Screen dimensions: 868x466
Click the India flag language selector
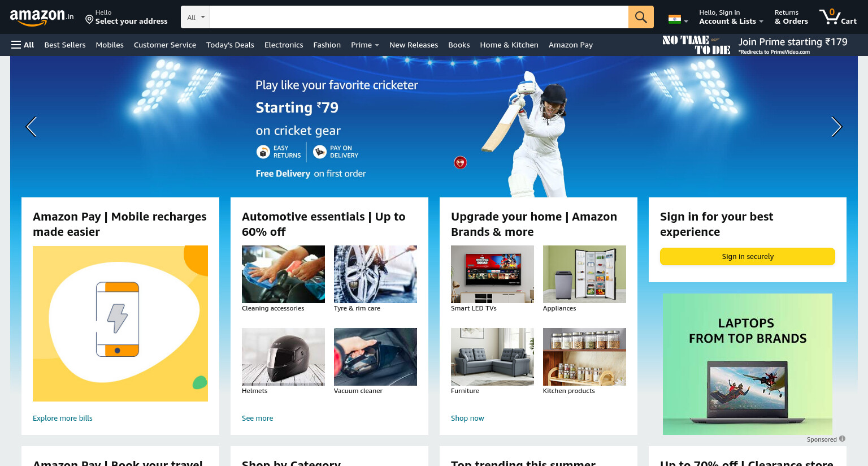tap(678, 19)
